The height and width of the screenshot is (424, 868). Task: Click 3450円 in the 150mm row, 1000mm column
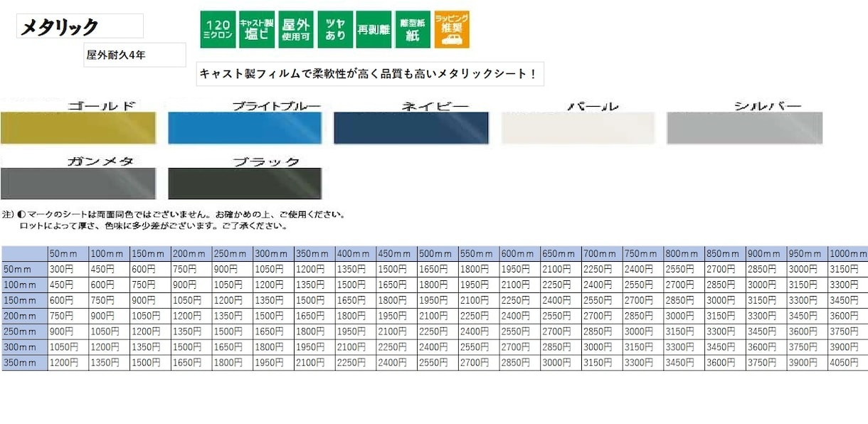point(848,300)
